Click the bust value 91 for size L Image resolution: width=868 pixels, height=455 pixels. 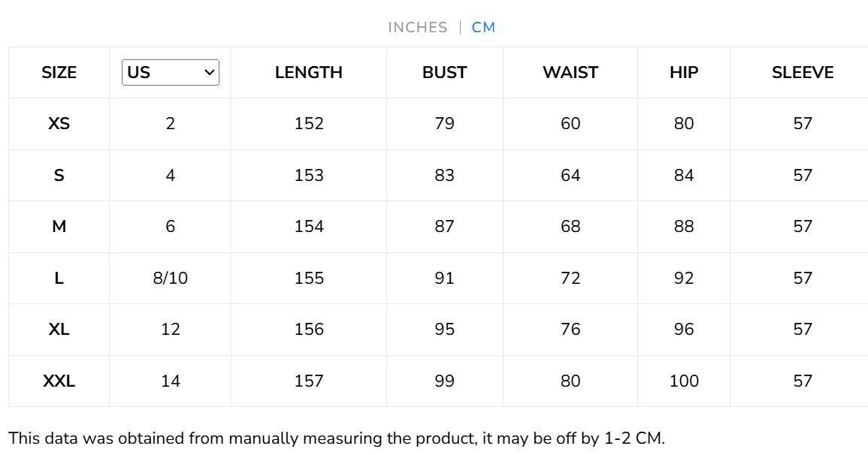(x=444, y=278)
